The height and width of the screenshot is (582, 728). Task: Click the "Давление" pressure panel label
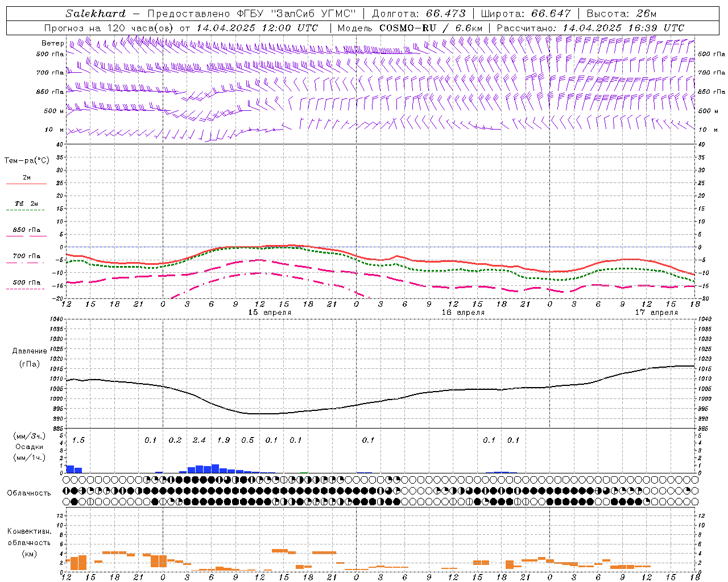click(x=30, y=351)
